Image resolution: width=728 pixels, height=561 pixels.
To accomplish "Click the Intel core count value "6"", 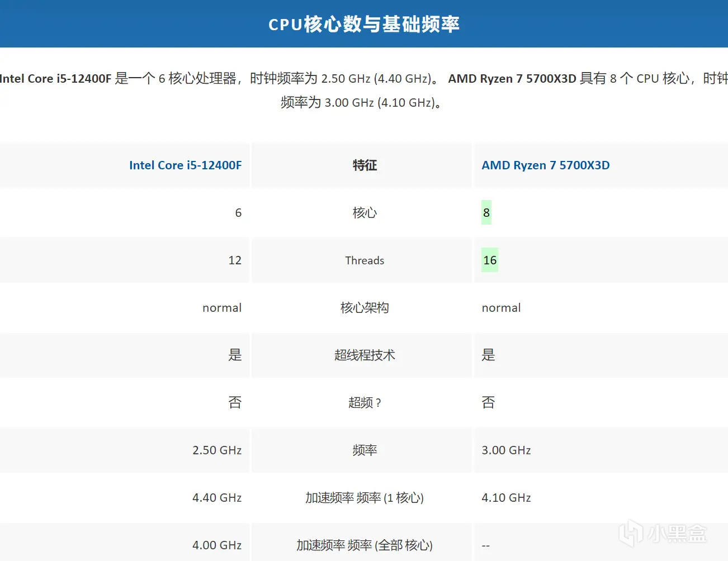I will click(238, 213).
